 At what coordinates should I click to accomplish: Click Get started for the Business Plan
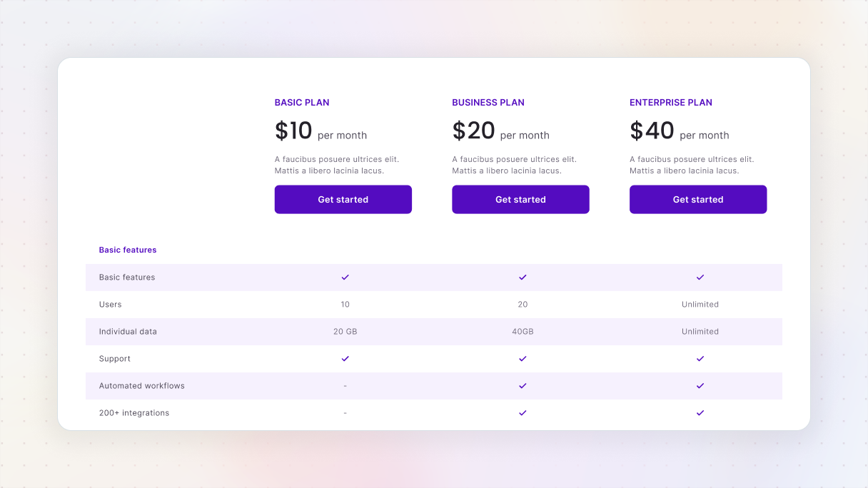520,199
